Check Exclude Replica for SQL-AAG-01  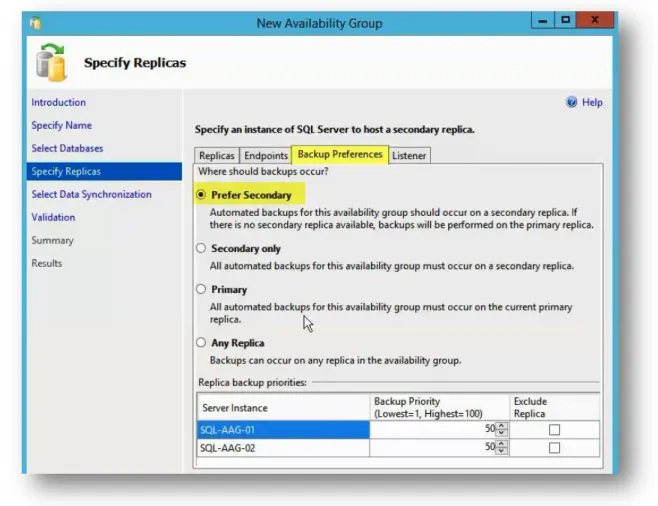(554, 430)
